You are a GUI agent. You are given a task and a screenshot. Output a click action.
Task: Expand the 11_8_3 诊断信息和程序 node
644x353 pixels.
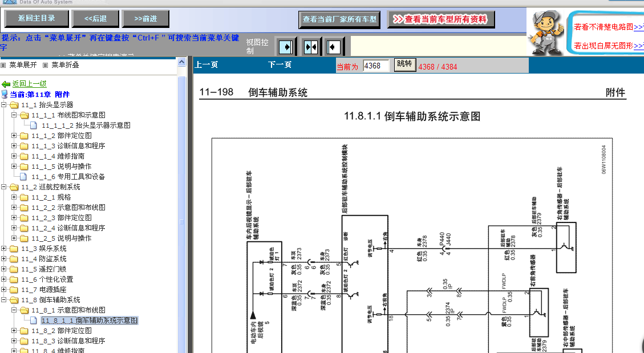(14, 340)
